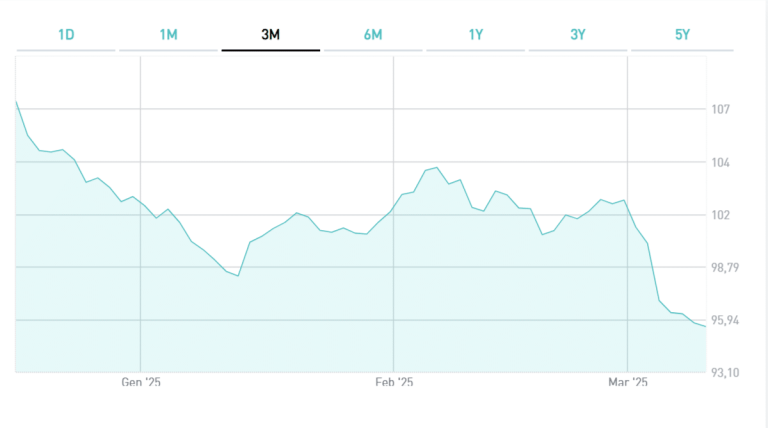The image size is (768, 428).
Task: Click the Gen '25 date label
Action: click(141, 382)
